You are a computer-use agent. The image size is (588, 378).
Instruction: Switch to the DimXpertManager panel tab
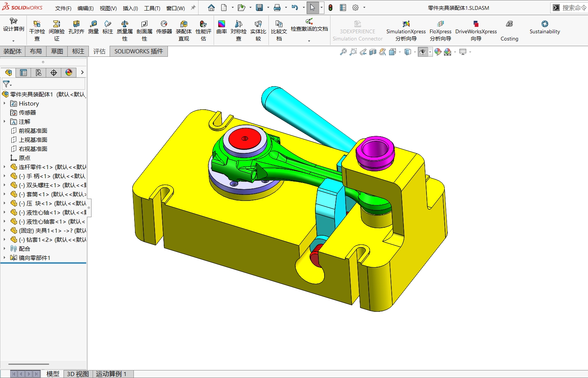[54, 73]
